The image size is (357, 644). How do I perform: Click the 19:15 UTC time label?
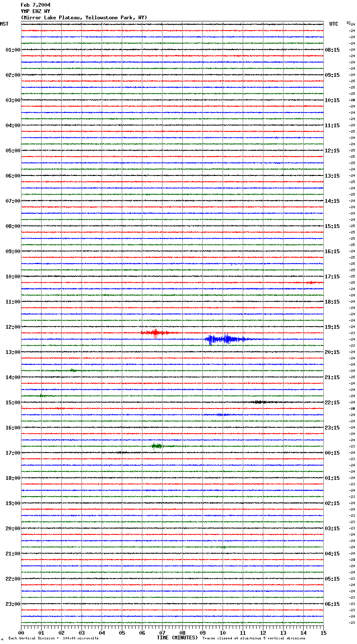[332, 327]
